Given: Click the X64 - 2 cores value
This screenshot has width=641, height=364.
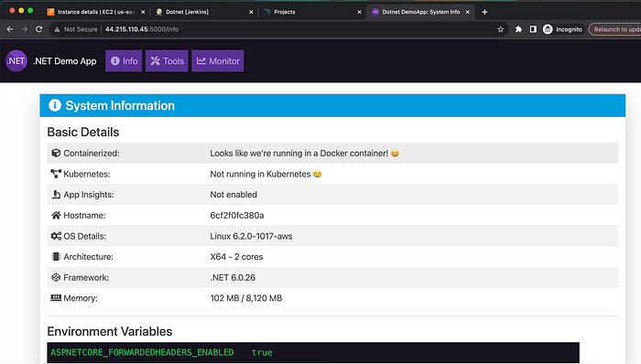Looking at the screenshot, I should (x=236, y=257).
